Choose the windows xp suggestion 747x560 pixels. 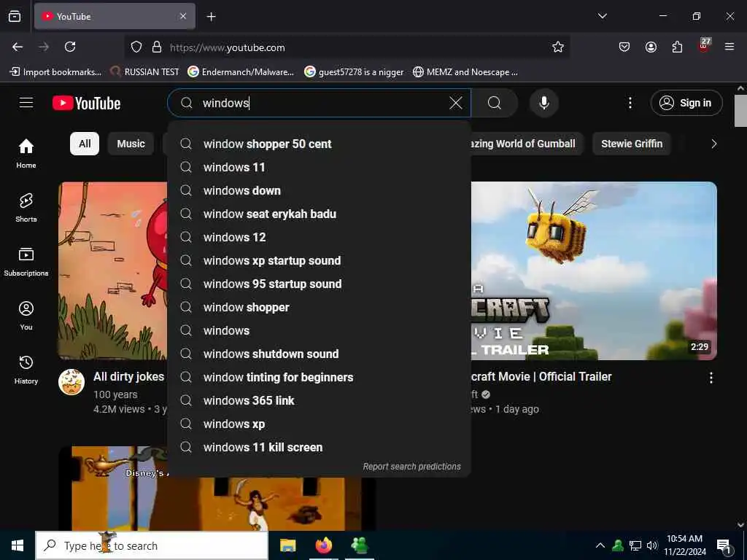click(x=320, y=424)
